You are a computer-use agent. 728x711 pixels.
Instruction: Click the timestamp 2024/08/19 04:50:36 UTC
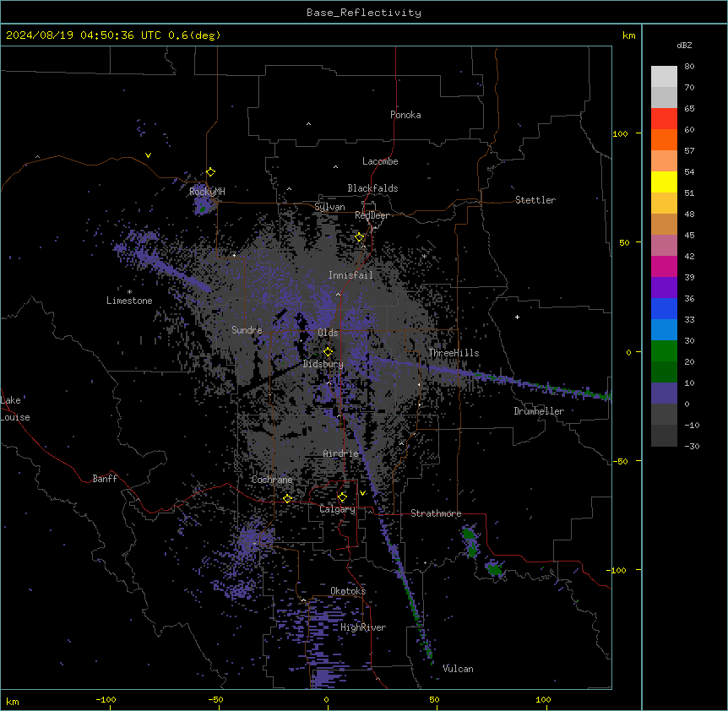84,35
